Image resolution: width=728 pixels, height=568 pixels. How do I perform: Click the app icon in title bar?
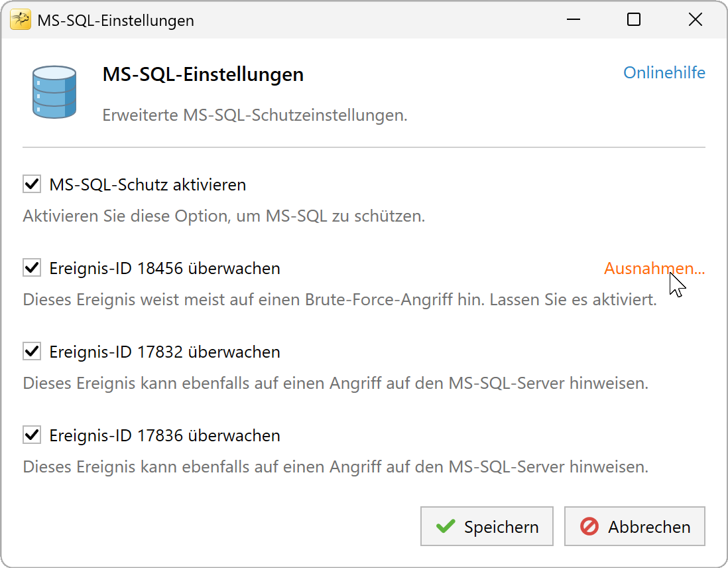20,19
